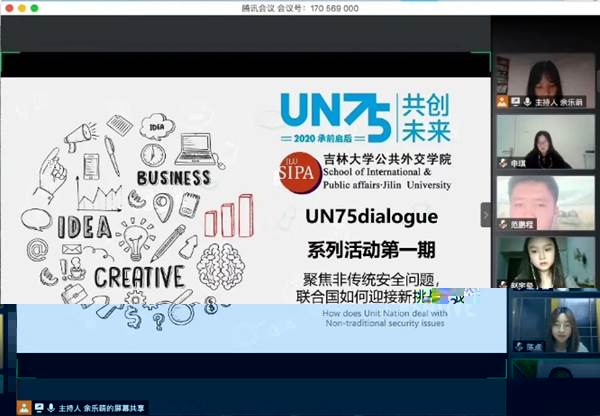The width and height of the screenshot is (600, 416).
Task: Click the window title '腾讯会议 会议号: 170 569 000'
Action: click(300, 8)
